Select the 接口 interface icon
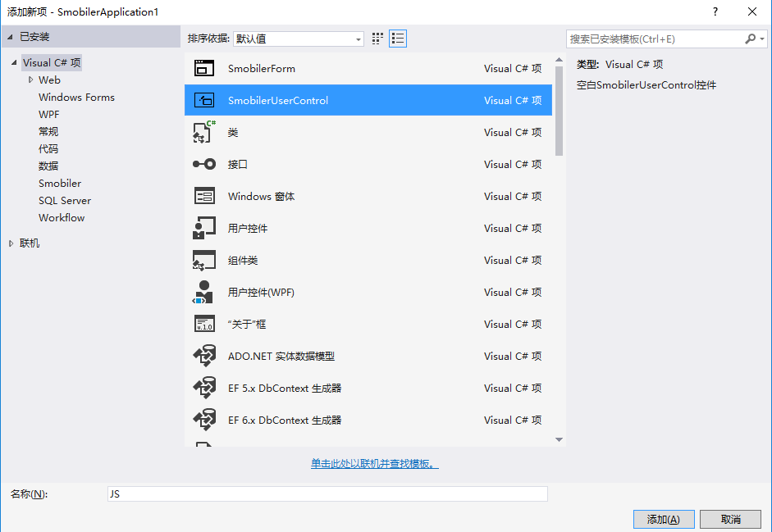Screen dimensions: 772x532 point(204,164)
